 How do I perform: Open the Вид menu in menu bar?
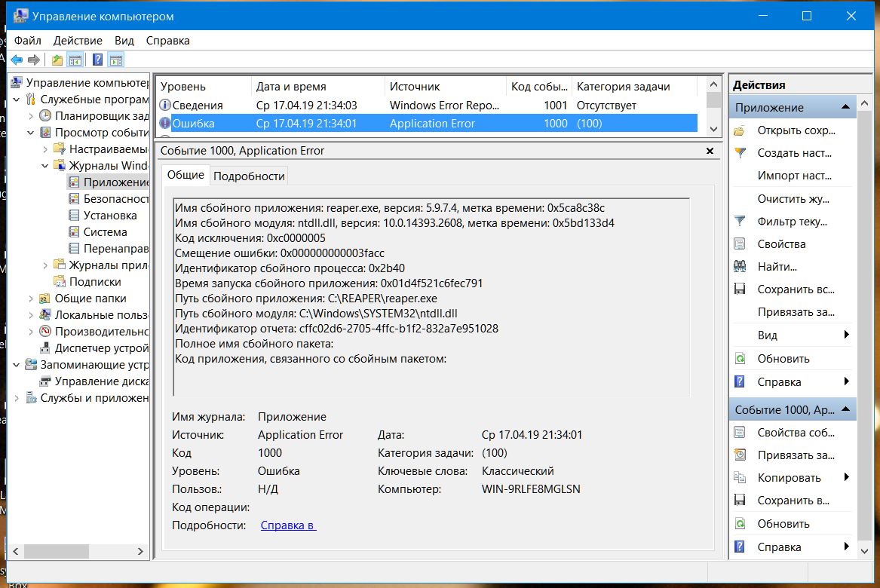pos(124,41)
